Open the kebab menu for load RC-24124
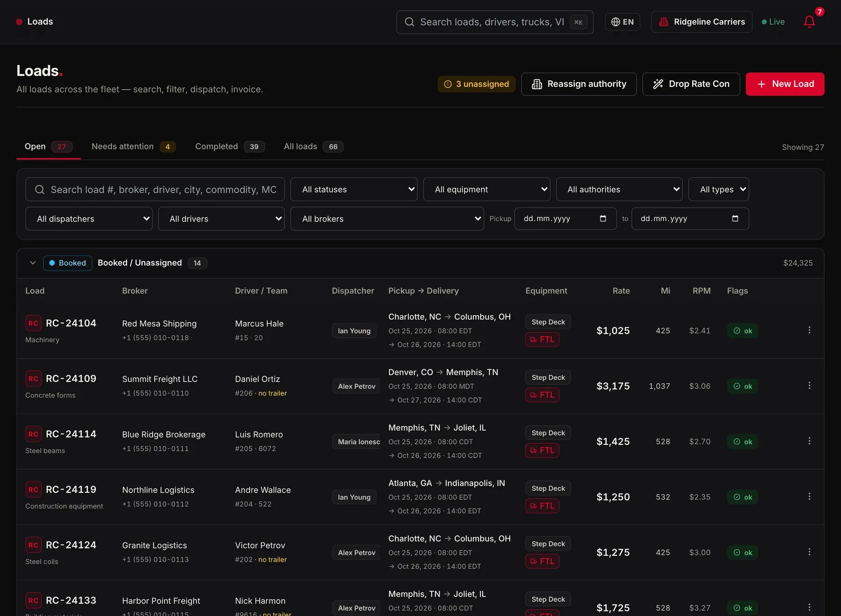 point(809,552)
